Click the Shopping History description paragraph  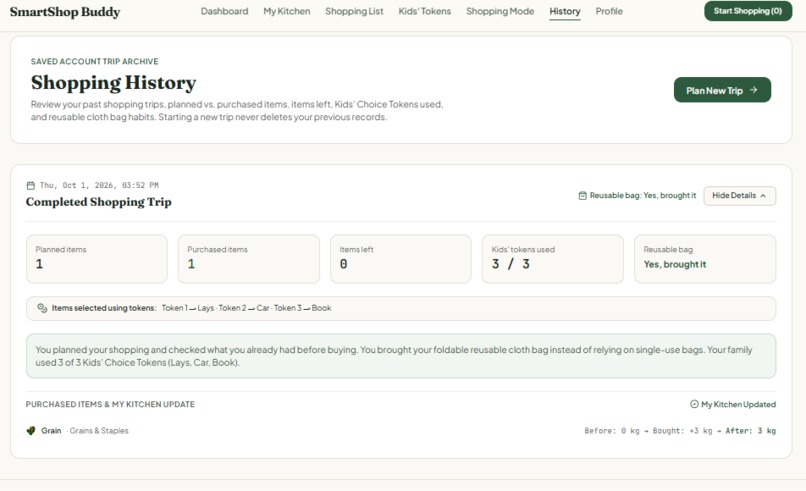click(237, 111)
